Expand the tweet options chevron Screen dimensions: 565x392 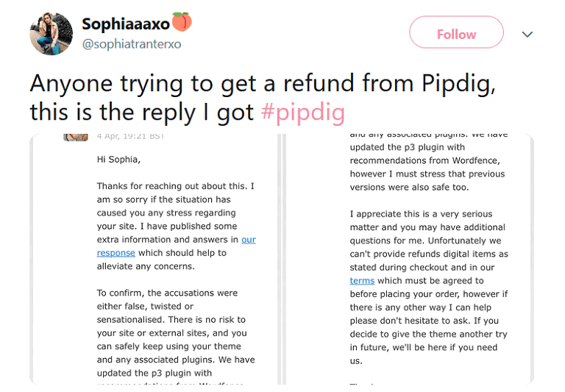click(527, 35)
